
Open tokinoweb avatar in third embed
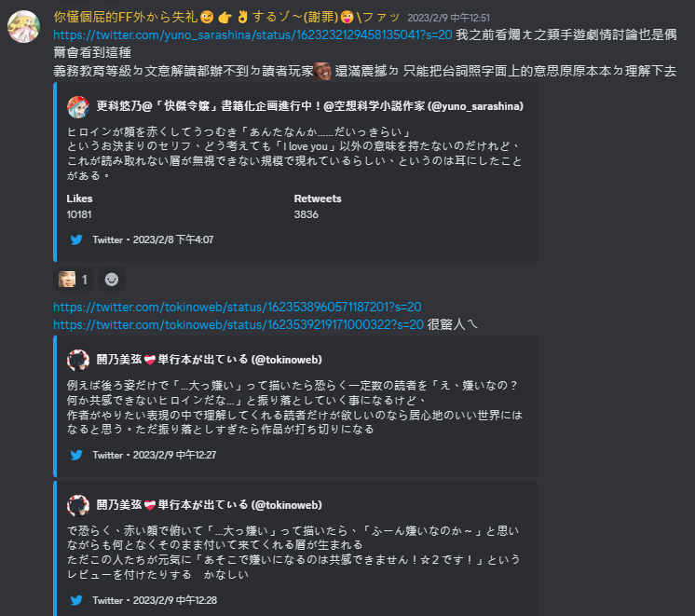78,506
